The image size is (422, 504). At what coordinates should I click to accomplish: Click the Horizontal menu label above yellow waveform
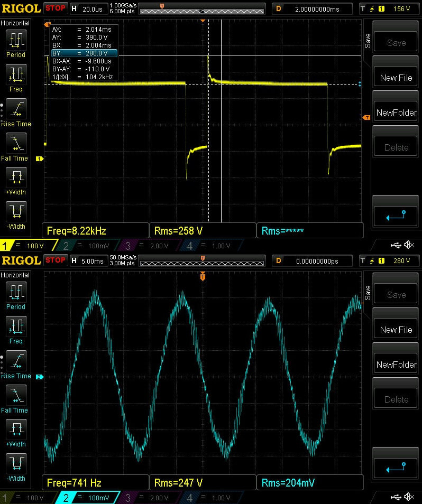coord(15,23)
